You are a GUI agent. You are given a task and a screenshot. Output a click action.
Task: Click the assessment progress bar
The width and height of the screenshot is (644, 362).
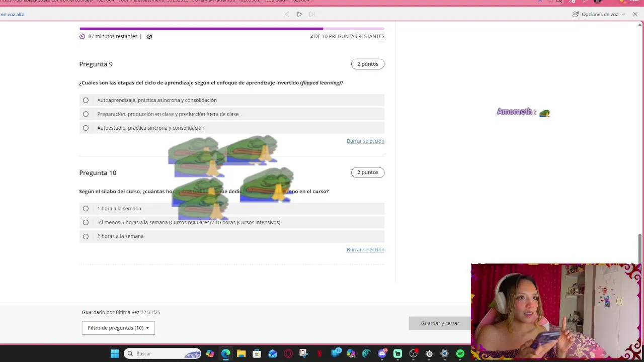pos(232,29)
